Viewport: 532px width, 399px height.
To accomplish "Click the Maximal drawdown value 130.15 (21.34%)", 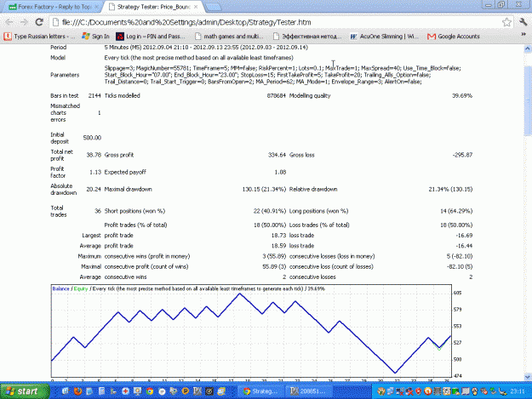I will [264, 189].
